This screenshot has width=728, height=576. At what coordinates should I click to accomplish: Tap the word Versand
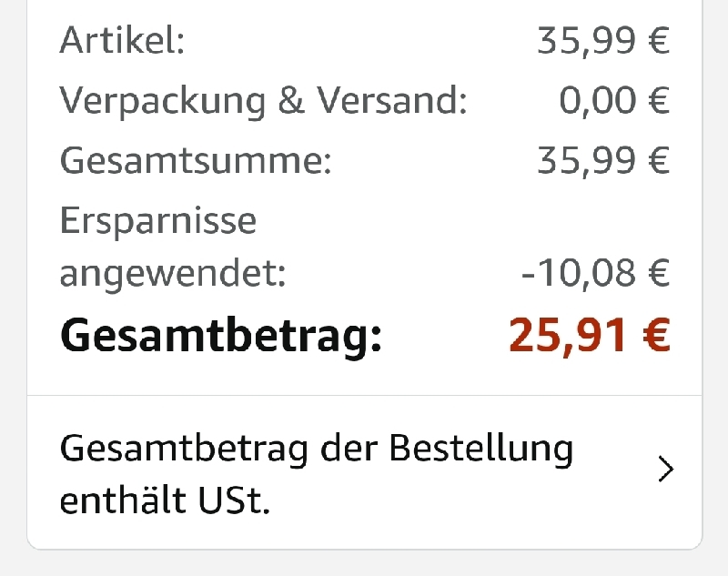pos(392,100)
